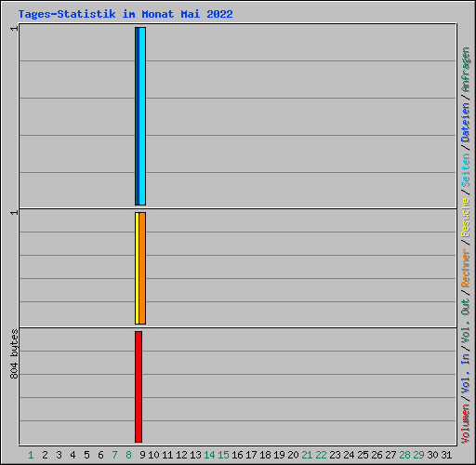The width and height of the screenshot is (476, 465).
Task: Select the red Volumen bar for day 9
Action: 139,387
